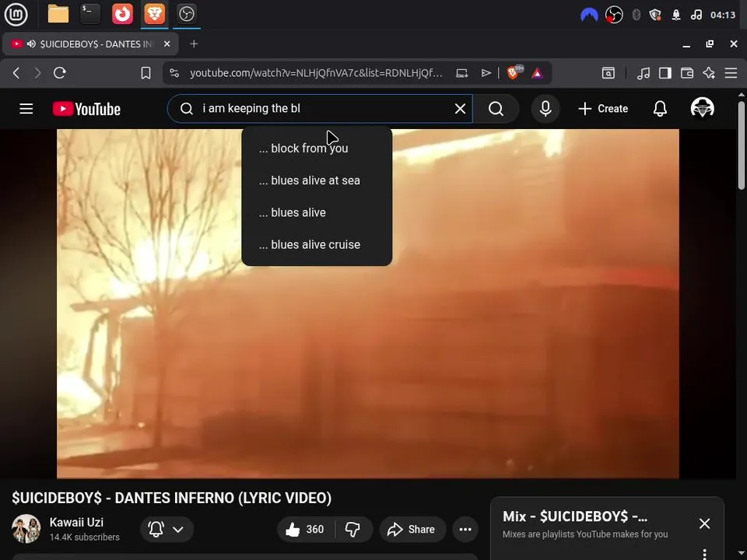Select the $UICIDEBOY$ - DANTES INFERNO tab
The image size is (747, 560).
[x=90, y=44]
